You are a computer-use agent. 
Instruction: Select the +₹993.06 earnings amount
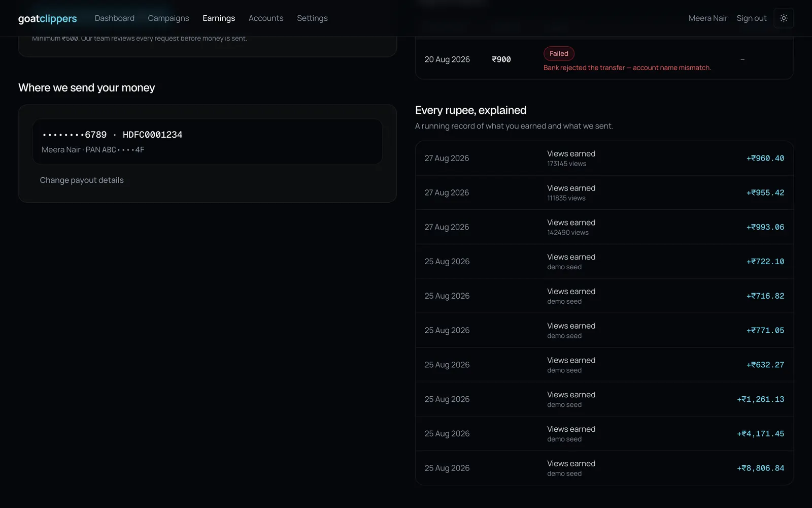pos(765,227)
